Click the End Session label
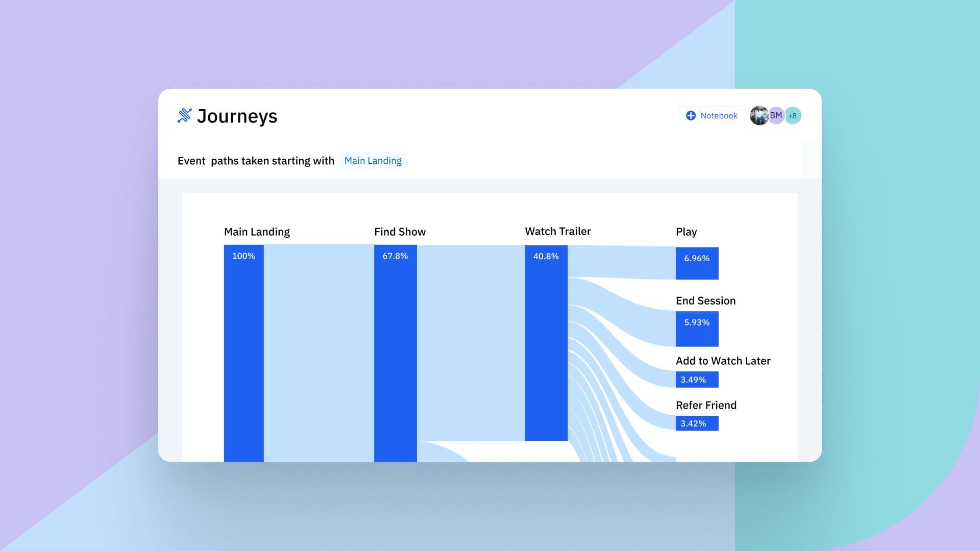This screenshot has height=551, width=980. pos(705,301)
